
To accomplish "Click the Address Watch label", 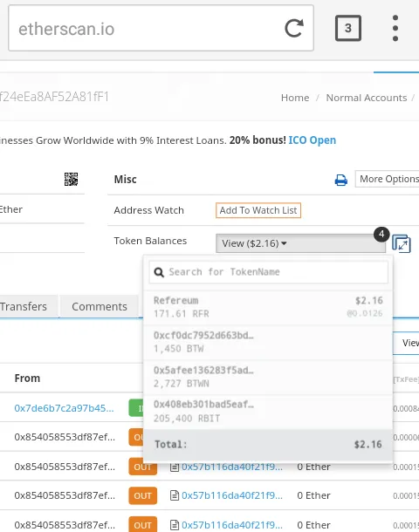I will 148,210.
